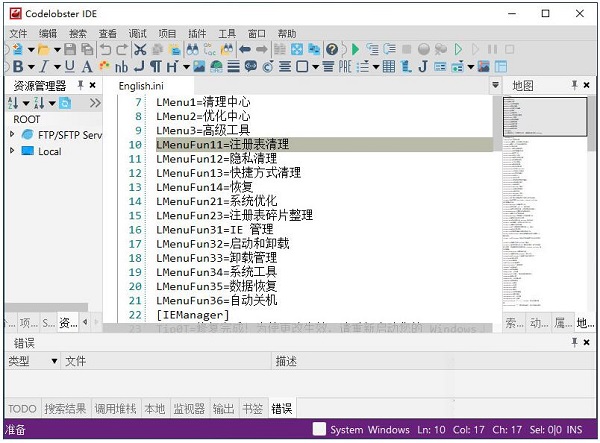The image size is (600, 443).
Task: Click the New file icon in toolbar
Action: coord(18,49)
